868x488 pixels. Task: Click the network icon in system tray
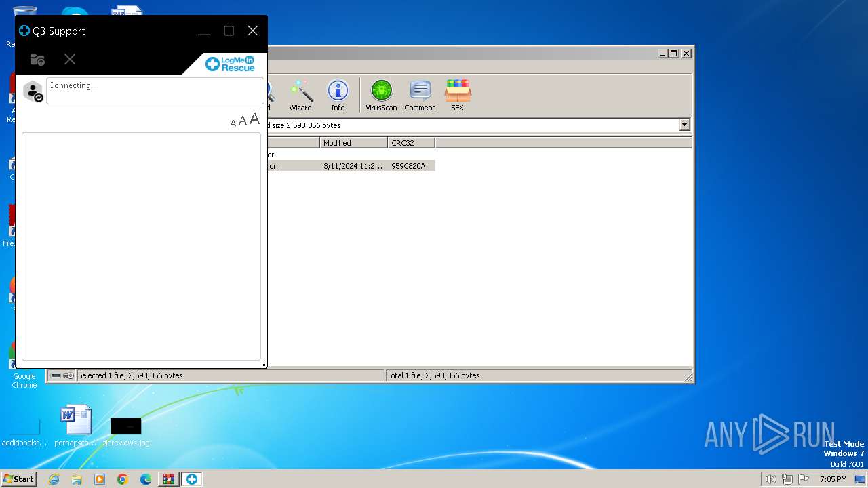click(x=787, y=479)
